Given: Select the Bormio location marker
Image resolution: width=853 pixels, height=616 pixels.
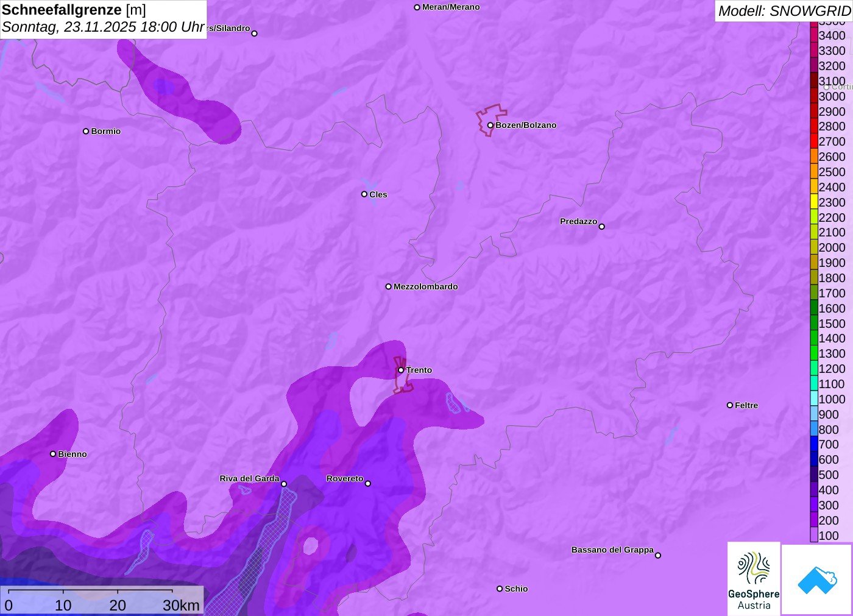Looking at the screenshot, I should (86, 131).
